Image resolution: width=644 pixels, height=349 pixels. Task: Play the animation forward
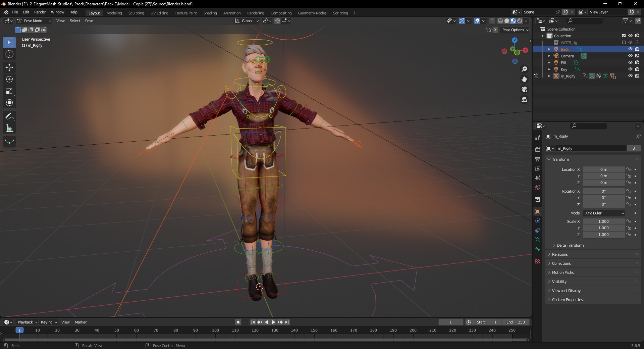[x=273, y=322]
